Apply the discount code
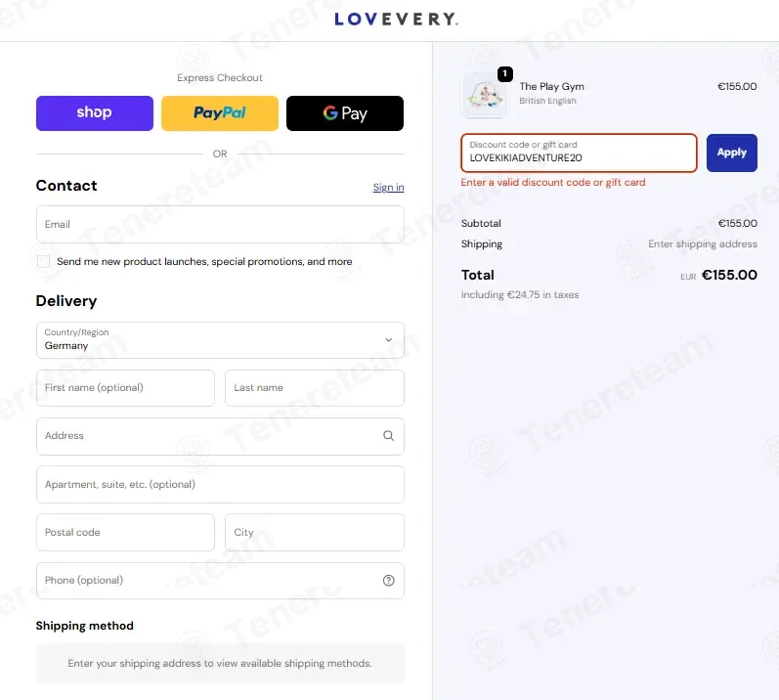The width and height of the screenshot is (779, 700). pos(732,153)
